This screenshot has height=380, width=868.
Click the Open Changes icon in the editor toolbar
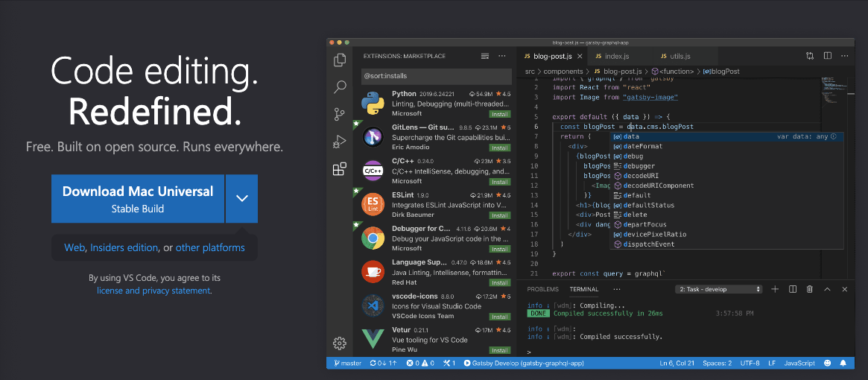click(x=810, y=56)
